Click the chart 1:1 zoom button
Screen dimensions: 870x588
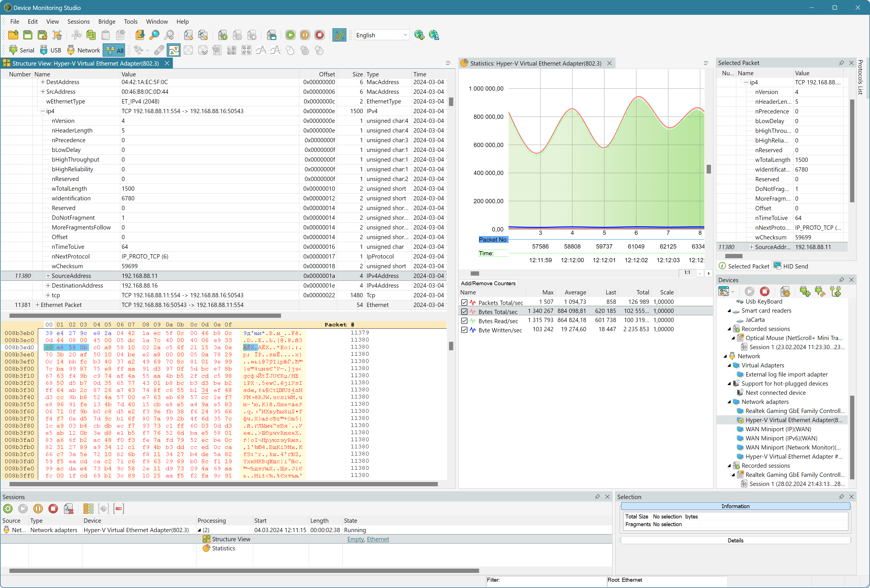[687, 272]
